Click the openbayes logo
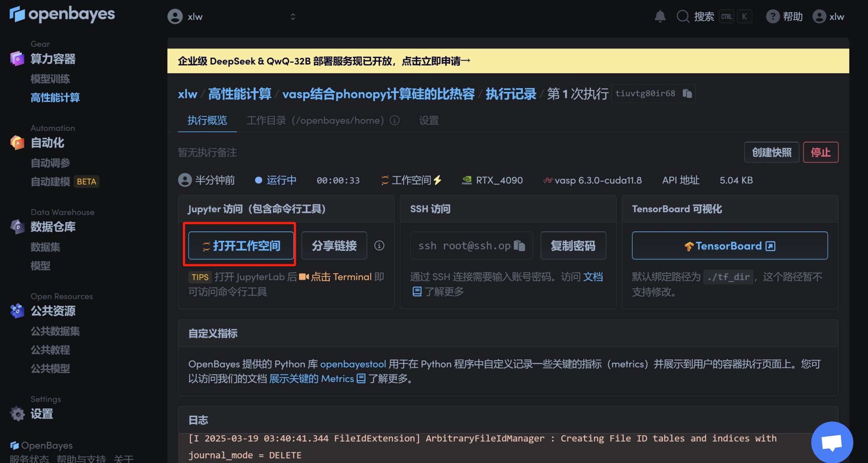Screen dimensions: 868x463 (62, 14)
